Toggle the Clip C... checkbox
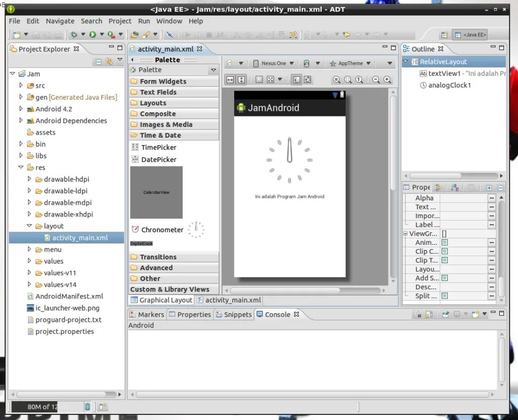Viewport: 518px width, 420px height. coord(445,251)
